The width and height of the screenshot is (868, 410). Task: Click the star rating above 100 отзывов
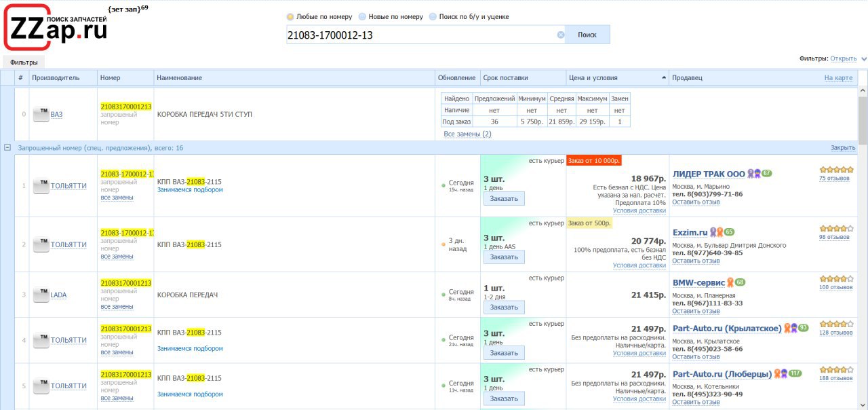point(836,278)
